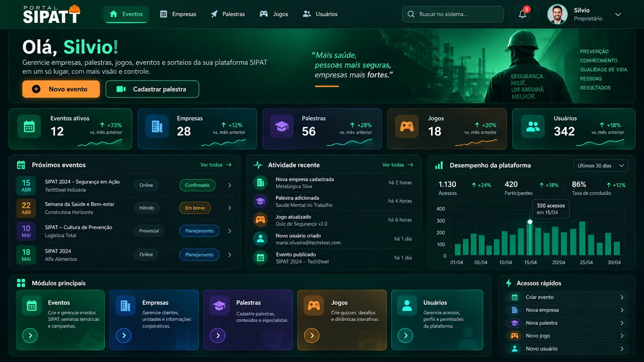Expand the Semana da Saúde e Bem-estar chevron
This screenshot has height=362, width=644.
tap(230, 208)
